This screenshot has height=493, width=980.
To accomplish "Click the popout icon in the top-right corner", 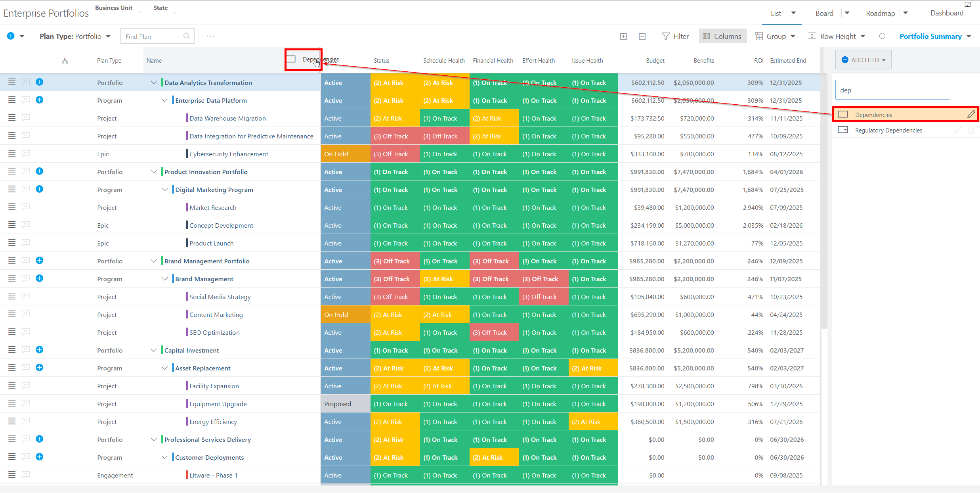I will (x=967, y=4).
